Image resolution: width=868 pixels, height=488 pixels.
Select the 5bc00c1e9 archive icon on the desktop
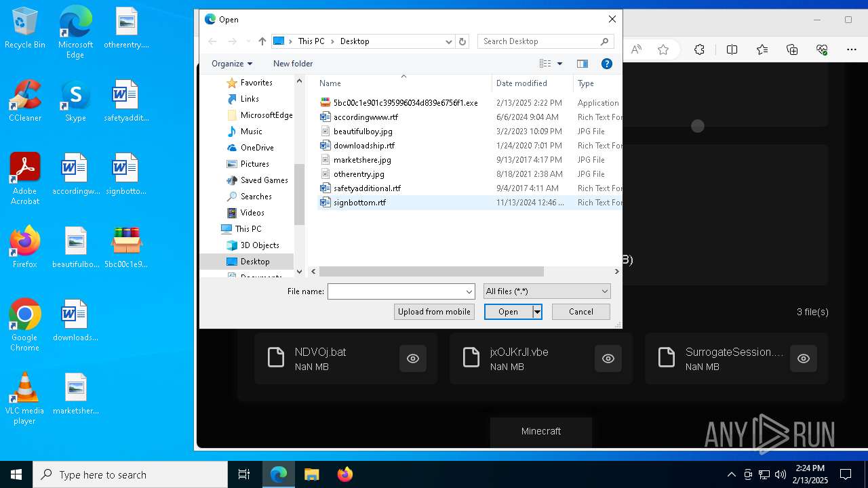[x=126, y=247]
